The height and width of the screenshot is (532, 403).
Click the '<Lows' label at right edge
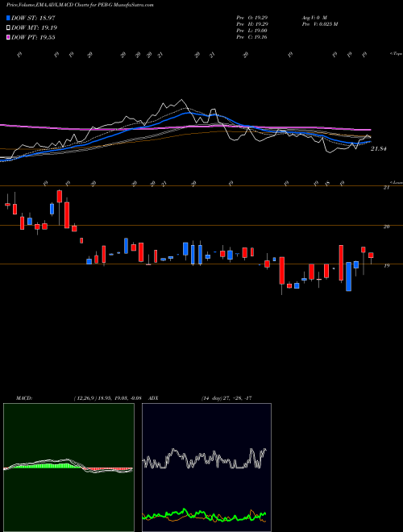(396, 182)
